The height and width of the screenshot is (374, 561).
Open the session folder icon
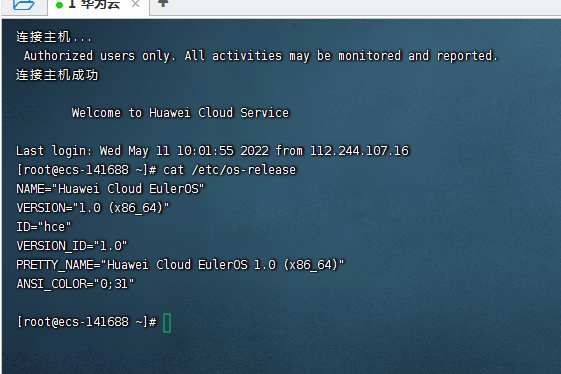[x=23, y=4]
